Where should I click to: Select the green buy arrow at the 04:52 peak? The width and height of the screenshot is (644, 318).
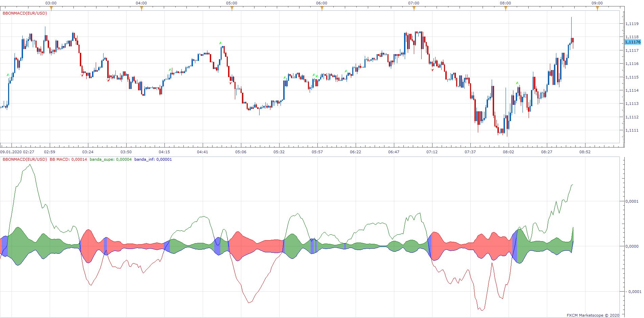point(220,43)
